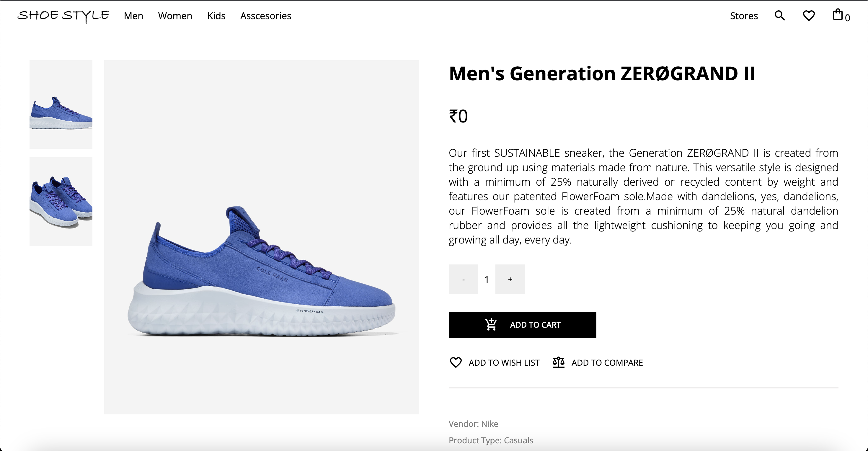This screenshot has height=451, width=868.
Task: Open the Kids navigation menu
Action: (x=216, y=15)
